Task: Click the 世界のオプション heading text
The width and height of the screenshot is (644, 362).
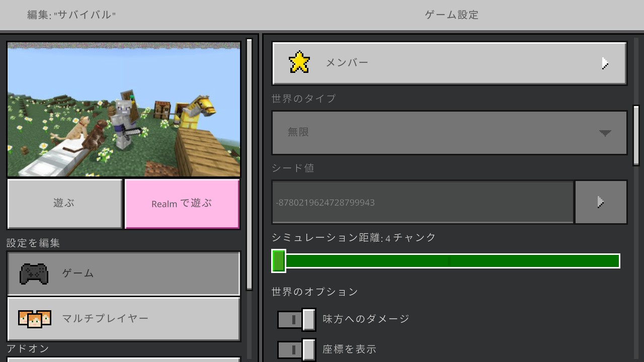Action: [315, 292]
